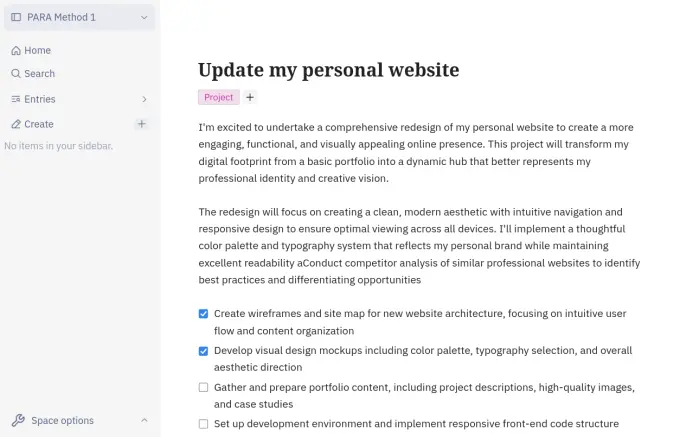Click the Search magnifier icon
The height and width of the screenshot is (437, 680).
click(16, 74)
